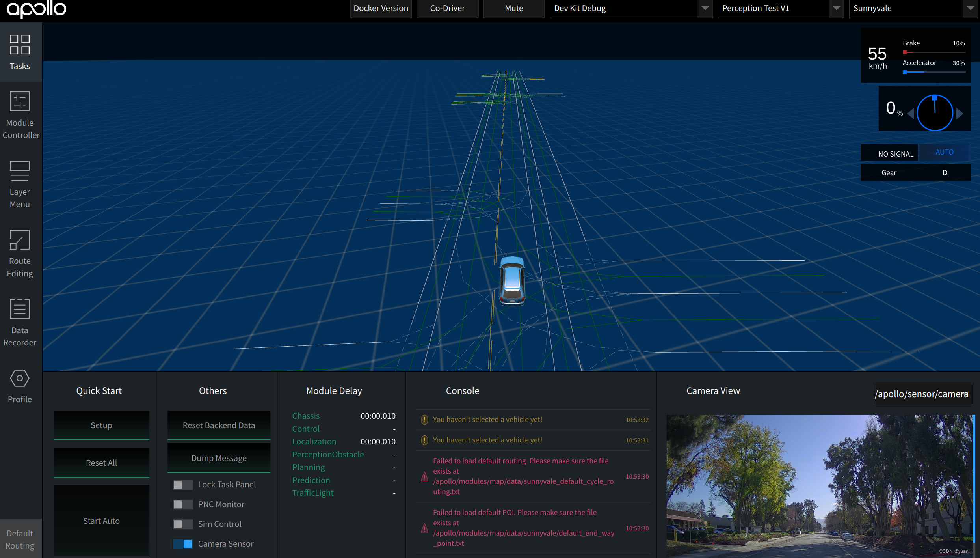Click the Gear D indicator
The width and height of the screenshot is (980, 558).
[x=915, y=173]
